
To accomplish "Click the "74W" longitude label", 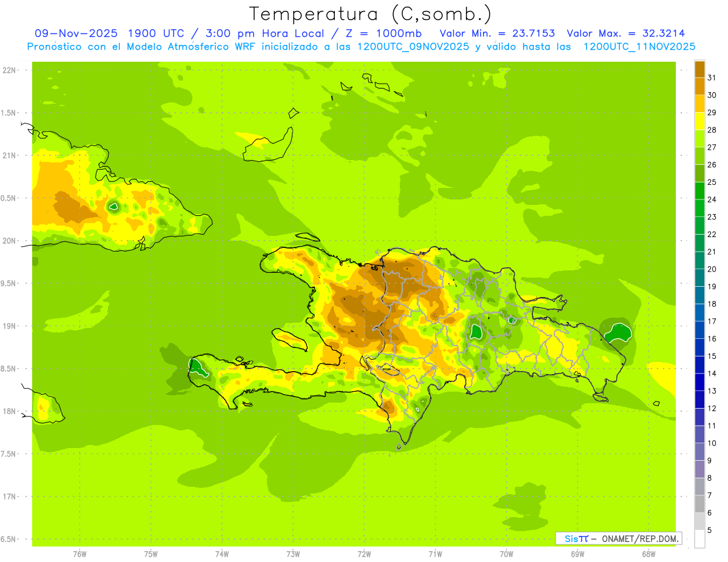I will click(x=221, y=554).
